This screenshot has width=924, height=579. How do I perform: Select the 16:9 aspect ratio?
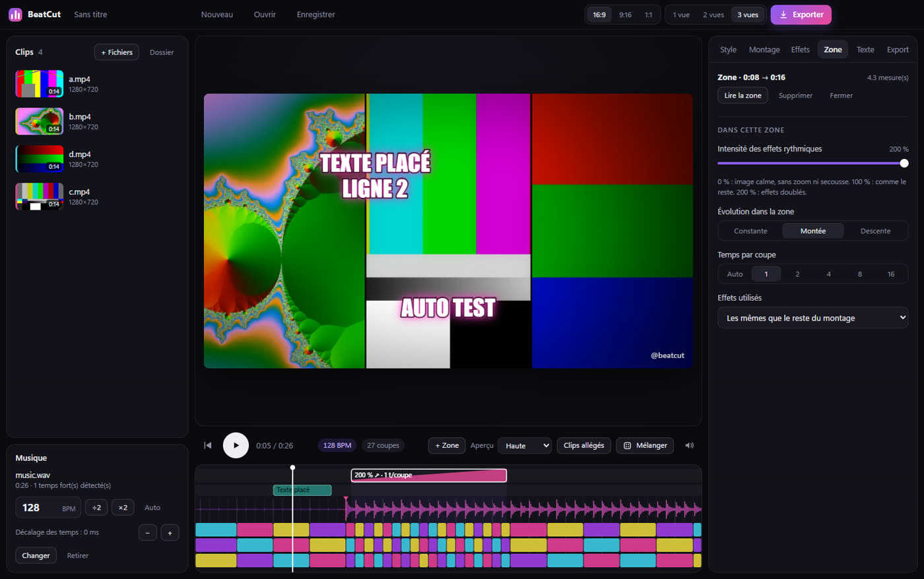[599, 15]
